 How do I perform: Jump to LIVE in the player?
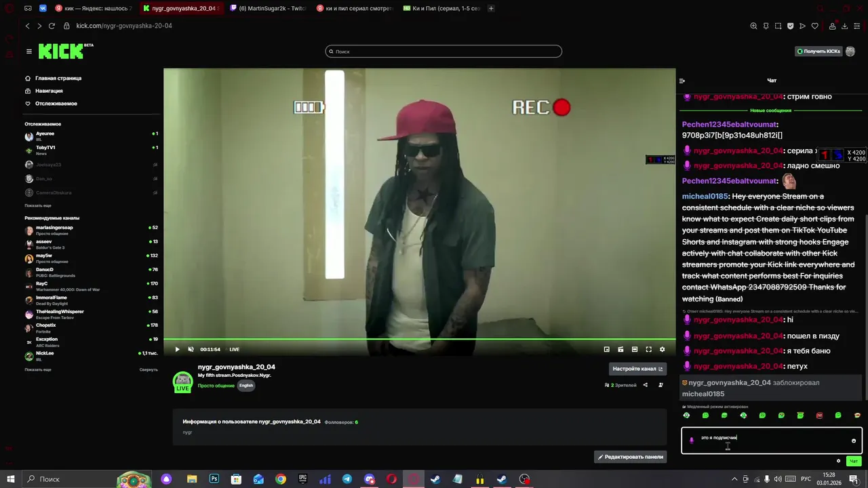[x=234, y=349]
